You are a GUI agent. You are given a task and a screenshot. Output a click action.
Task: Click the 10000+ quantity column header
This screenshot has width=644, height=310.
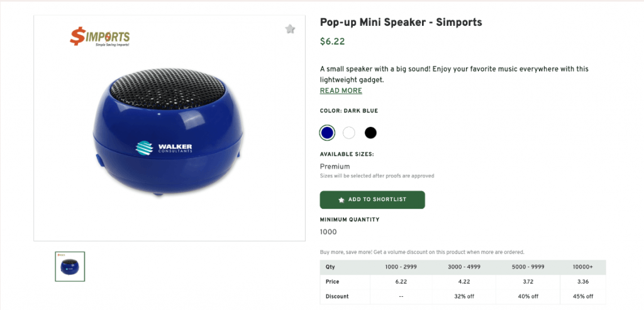point(581,267)
